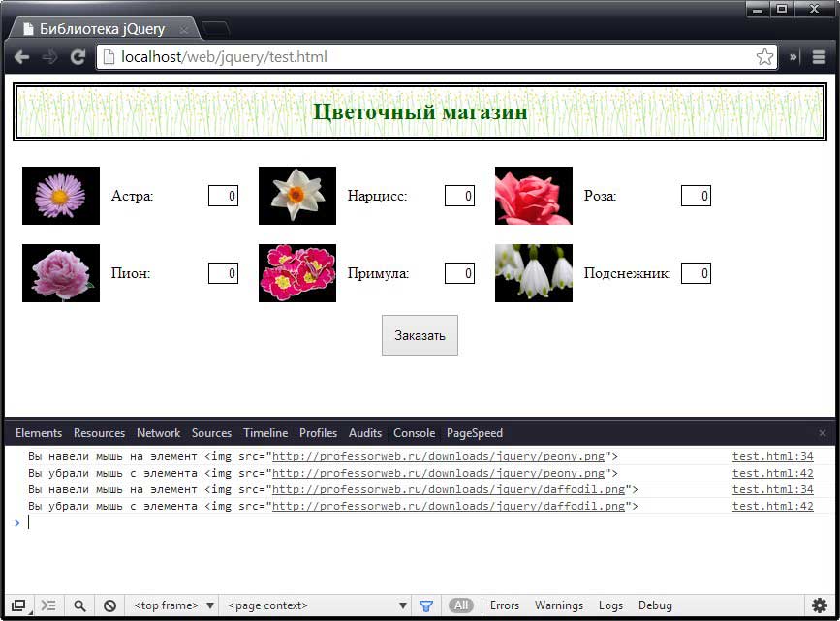
Task: Bookmark this page with the star icon
Action: click(x=765, y=57)
